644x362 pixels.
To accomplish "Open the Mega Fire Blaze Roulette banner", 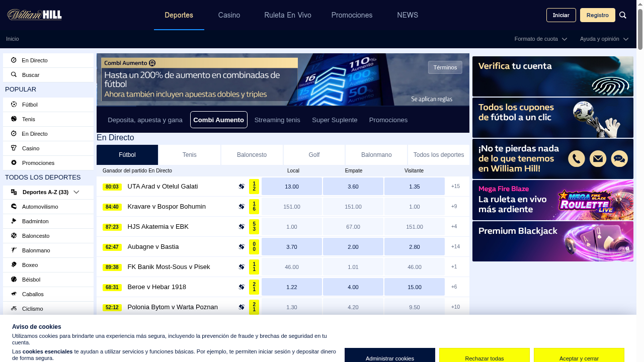I will coord(553,200).
